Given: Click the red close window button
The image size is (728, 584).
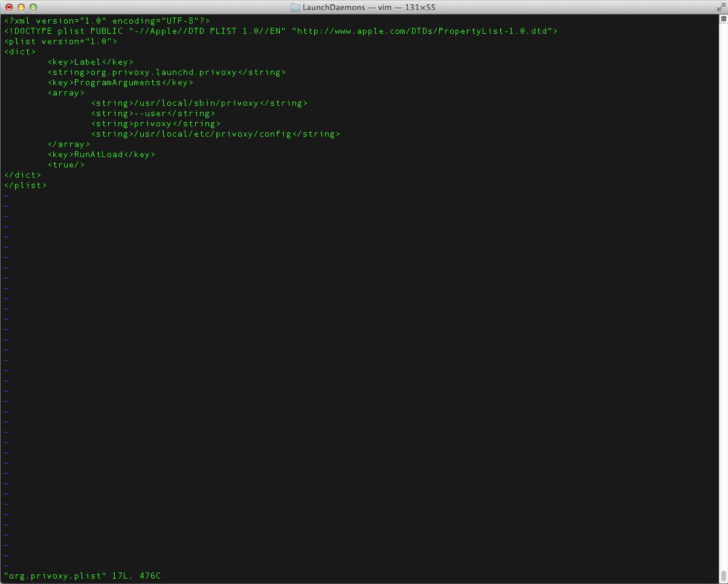Looking at the screenshot, I should 9,7.
